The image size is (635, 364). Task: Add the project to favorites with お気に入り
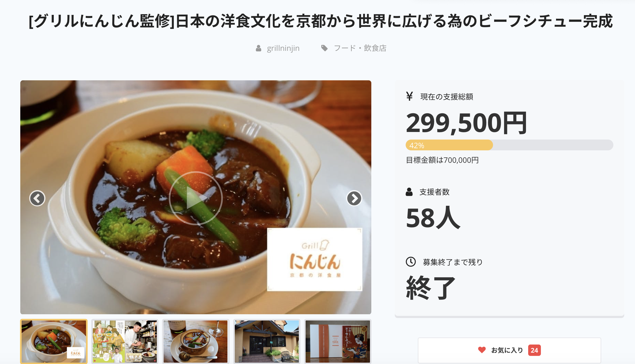tap(509, 350)
